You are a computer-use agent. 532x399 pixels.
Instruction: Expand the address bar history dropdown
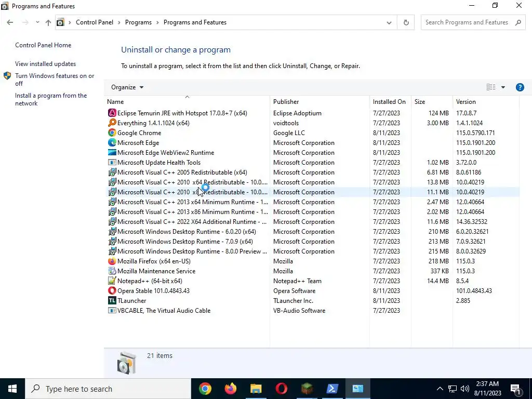coord(389,23)
